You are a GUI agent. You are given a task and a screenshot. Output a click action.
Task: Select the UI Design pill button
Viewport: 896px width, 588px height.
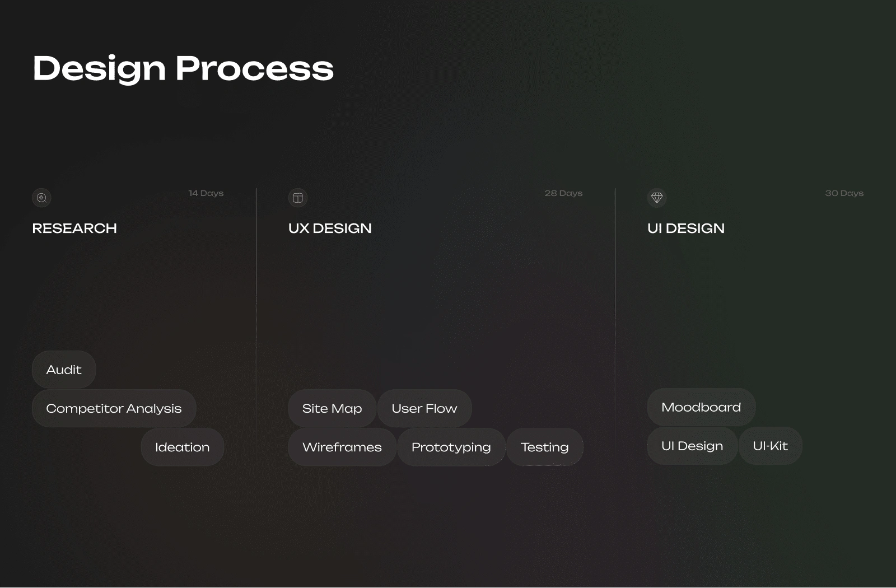(x=692, y=446)
